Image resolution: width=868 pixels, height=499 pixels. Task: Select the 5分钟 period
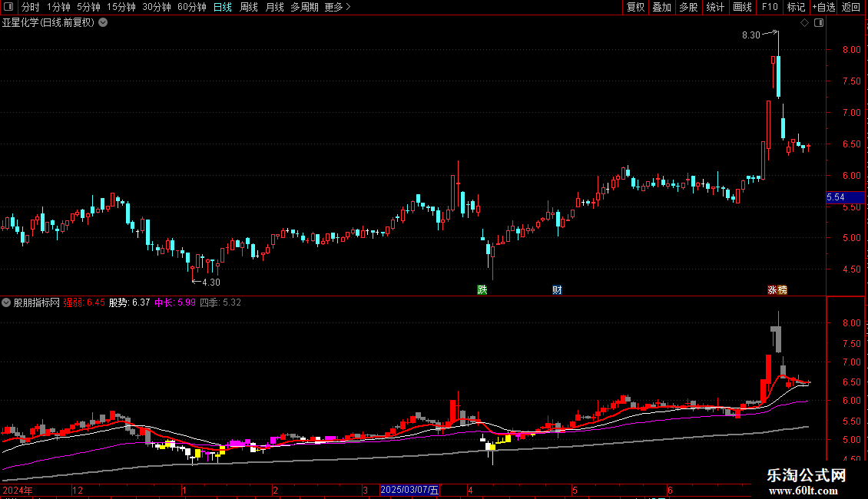[x=88, y=7]
